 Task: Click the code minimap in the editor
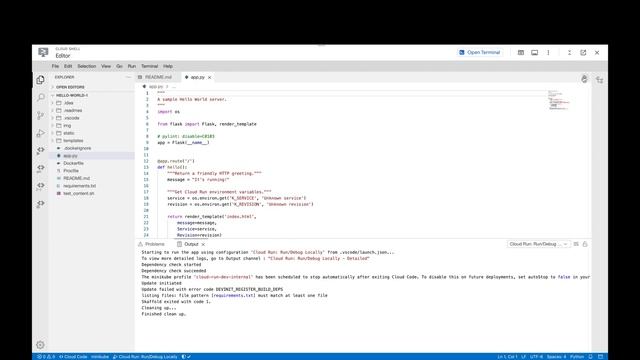pos(559,100)
